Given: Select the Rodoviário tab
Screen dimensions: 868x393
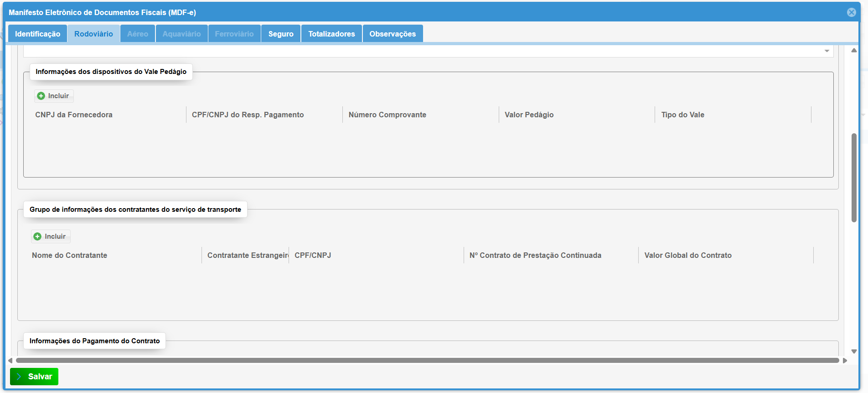Looking at the screenshot, I should tap(93, 34).
